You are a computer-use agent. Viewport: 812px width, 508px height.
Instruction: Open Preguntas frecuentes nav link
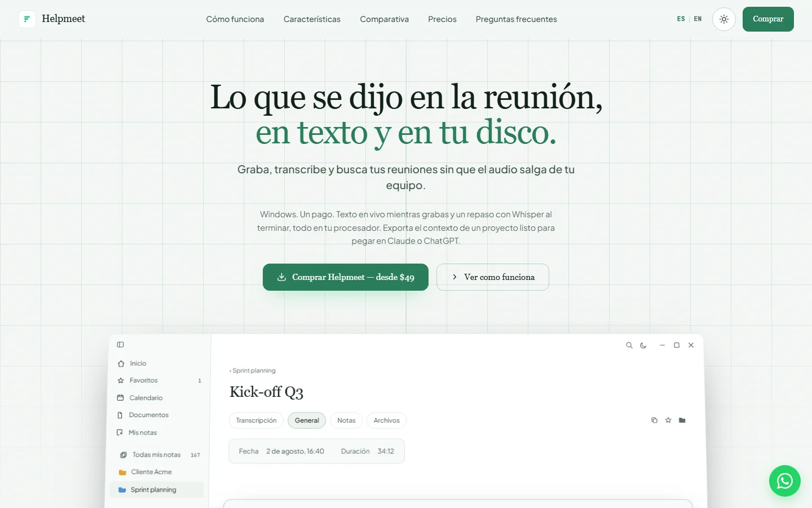coord(517,19)
